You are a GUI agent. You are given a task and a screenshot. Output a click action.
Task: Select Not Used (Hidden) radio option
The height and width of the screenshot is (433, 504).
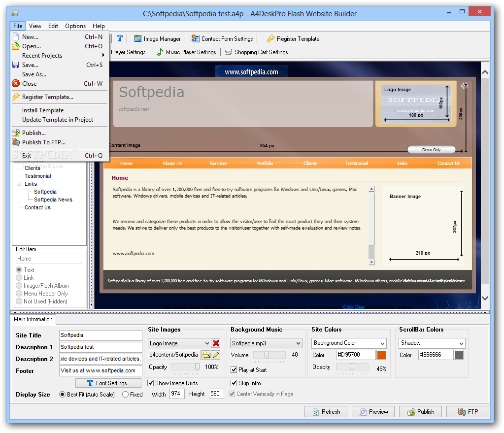point(19,301)
